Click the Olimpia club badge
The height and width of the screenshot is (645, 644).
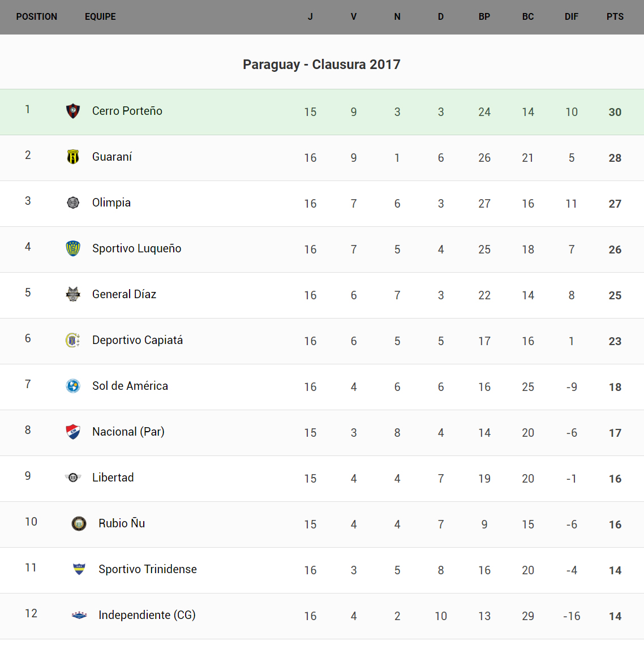click(x=73, y=203)
